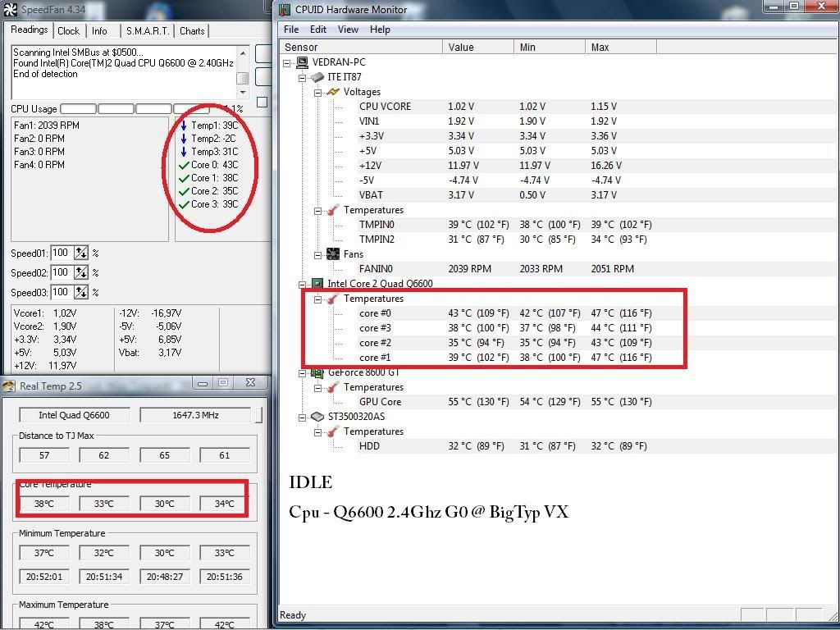Adjust the Speed01 spinner arrows
Screen dimensions: 840x630
point(81,253)
